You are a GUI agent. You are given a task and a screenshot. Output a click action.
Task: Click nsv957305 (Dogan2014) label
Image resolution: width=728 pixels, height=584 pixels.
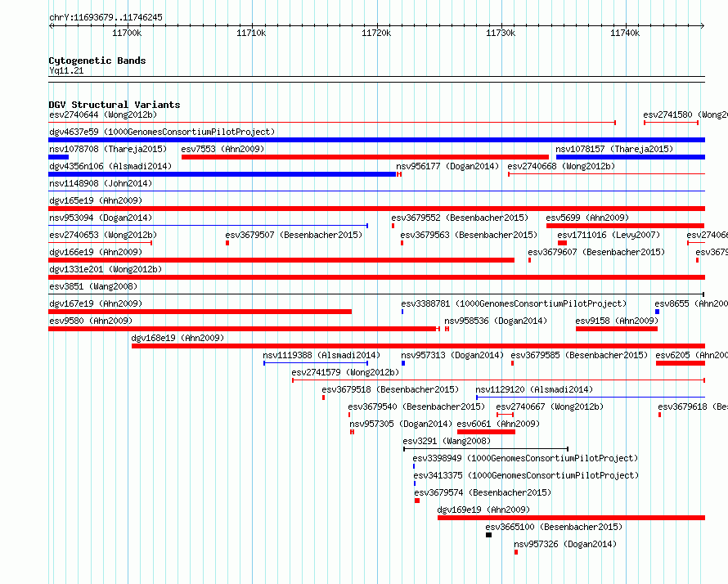pyautogui.click(x=401, y=424)
